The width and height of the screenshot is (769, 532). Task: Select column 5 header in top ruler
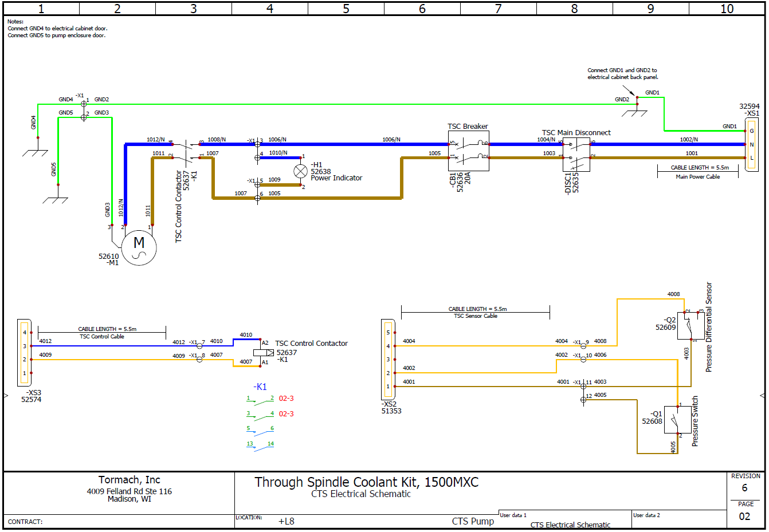(346, 9)
